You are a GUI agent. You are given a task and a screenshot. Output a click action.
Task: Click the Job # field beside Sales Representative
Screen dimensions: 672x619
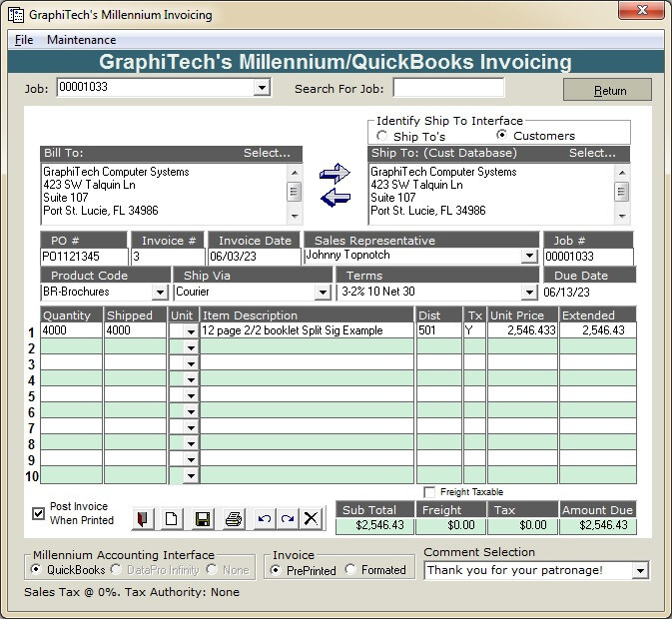pos(588,257)
